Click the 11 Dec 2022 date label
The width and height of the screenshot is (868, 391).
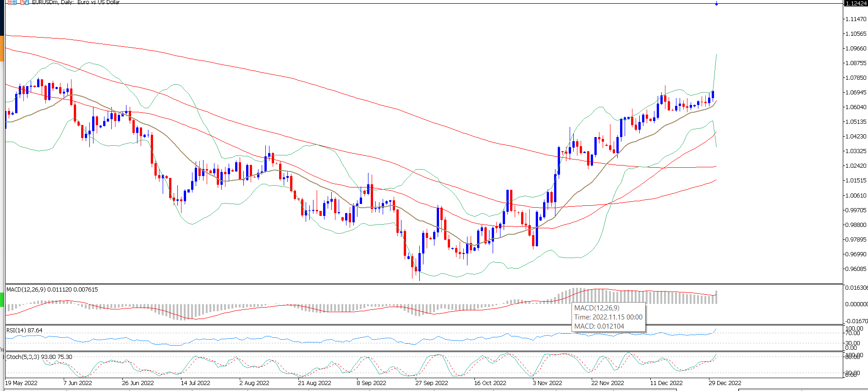coord(666,383)
